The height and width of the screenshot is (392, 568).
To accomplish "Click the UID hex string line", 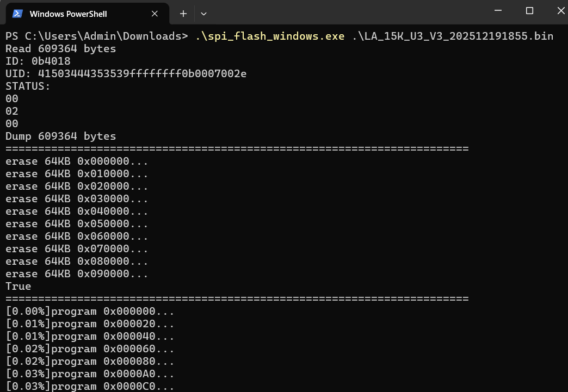I will (126, 74).
